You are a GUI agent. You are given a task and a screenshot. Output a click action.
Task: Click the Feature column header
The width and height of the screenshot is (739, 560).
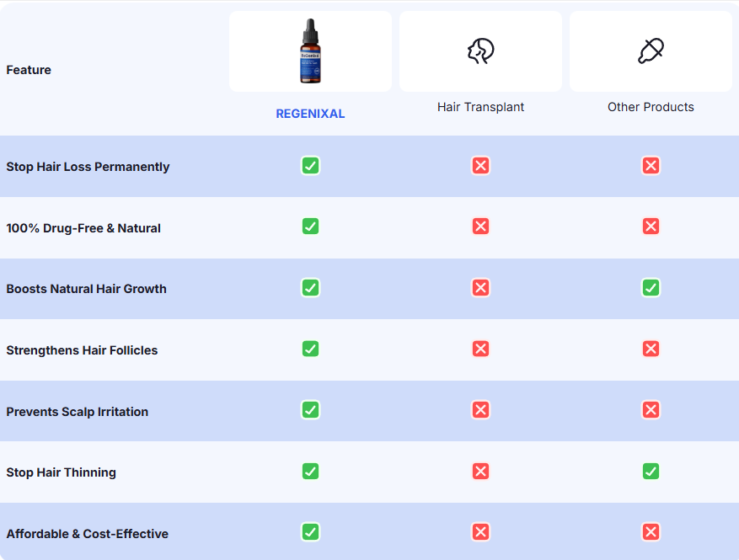tap(29, 70)
